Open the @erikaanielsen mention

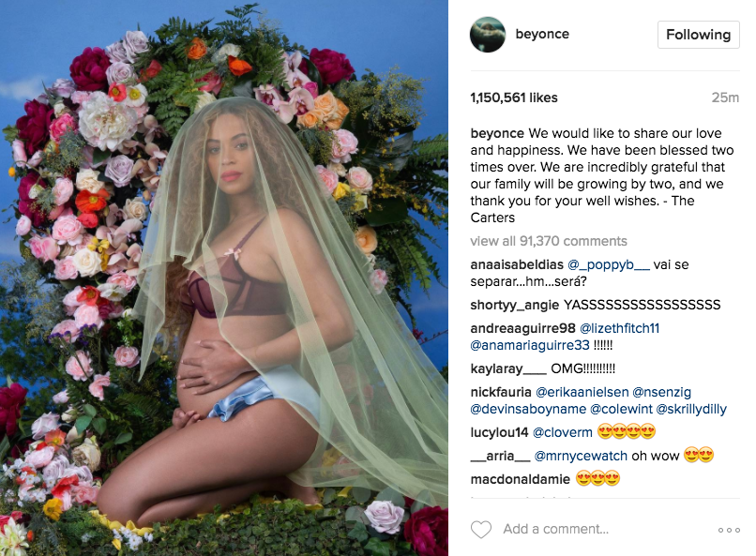tap(582, 392)
